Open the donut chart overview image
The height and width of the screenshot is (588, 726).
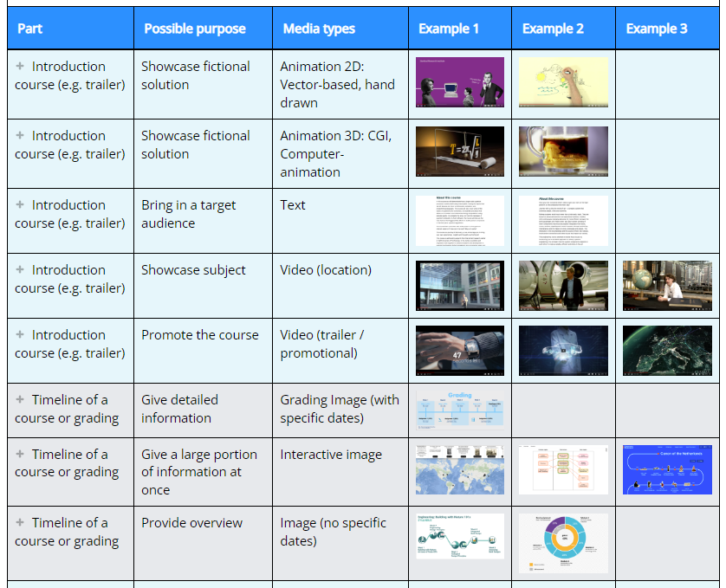click(563, 544)
